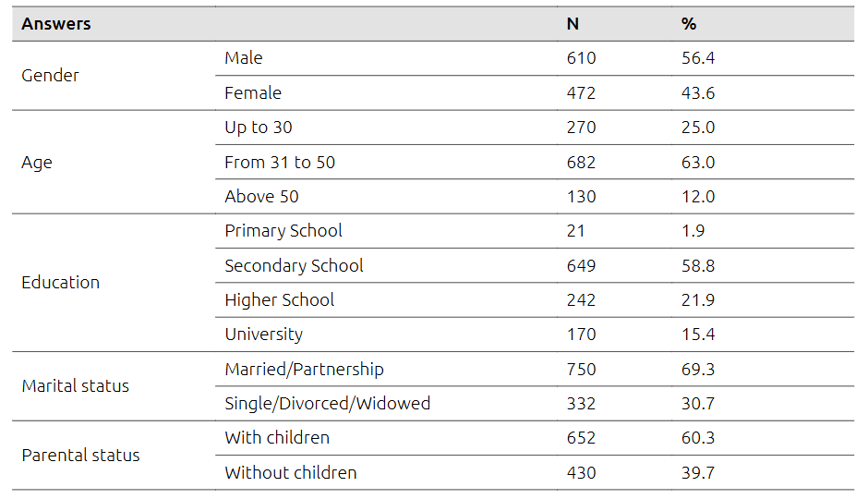Click the N column header

click(x=573, y=24)
